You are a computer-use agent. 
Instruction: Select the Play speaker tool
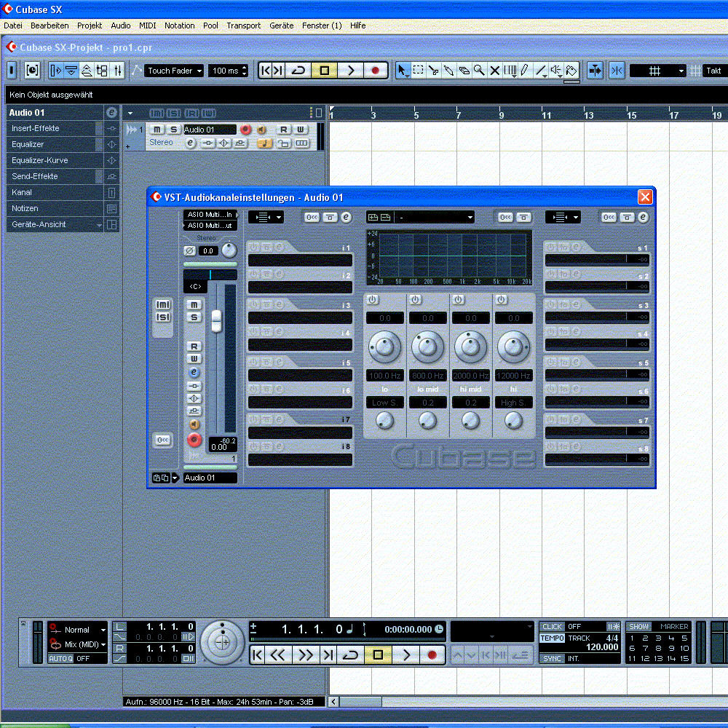pos(555,71)
